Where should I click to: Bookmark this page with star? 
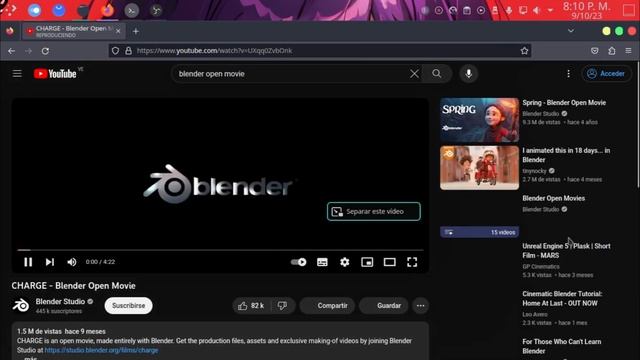click(524, 51)
